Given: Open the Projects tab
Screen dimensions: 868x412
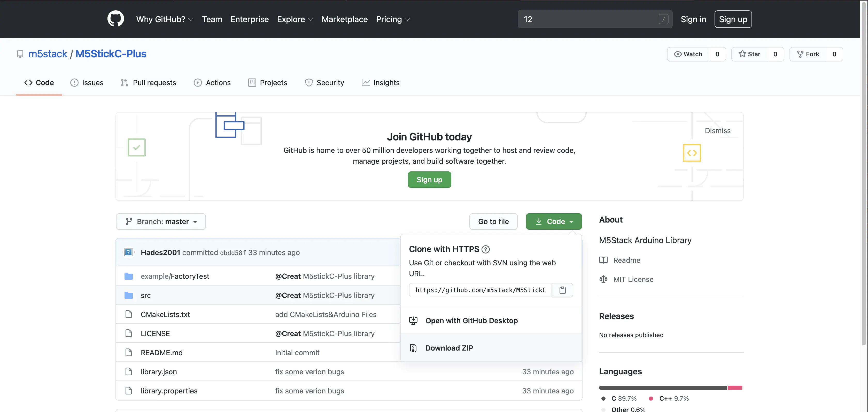Looking at the screenshot, I should (x=268, y=83).
